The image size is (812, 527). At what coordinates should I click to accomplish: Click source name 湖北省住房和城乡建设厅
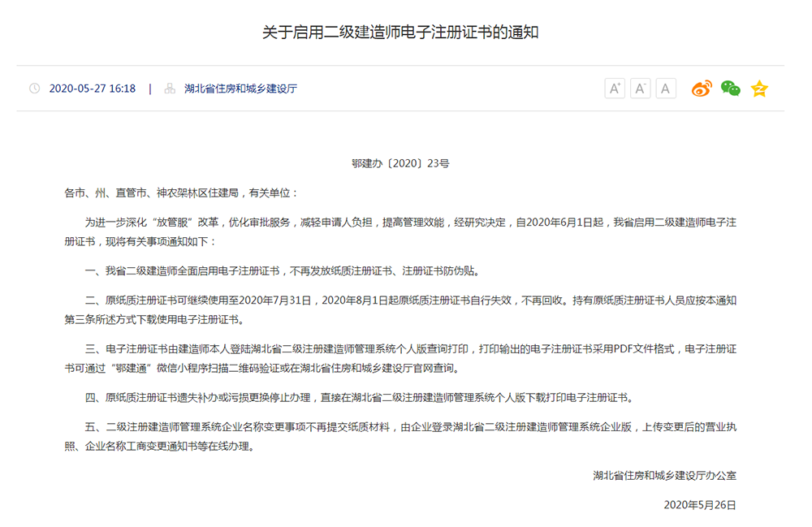240,89
